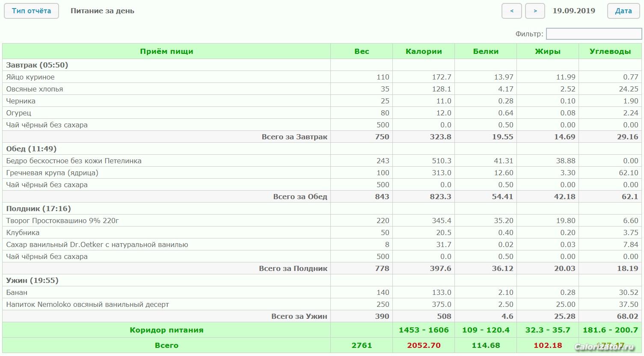This screenshot has height=356, width=644.
Task: Select the Клубника row
Action: pyautogui.click(x=322, y=232)
